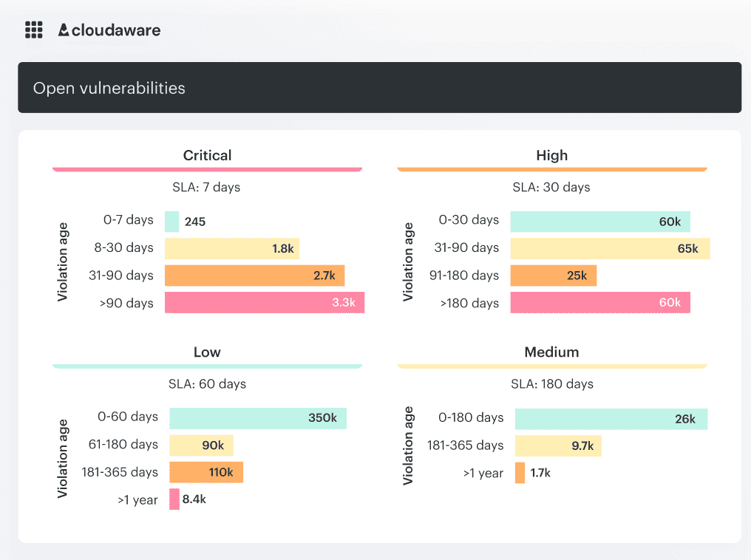Click the >1 year label in Medium

click(484, 473)
